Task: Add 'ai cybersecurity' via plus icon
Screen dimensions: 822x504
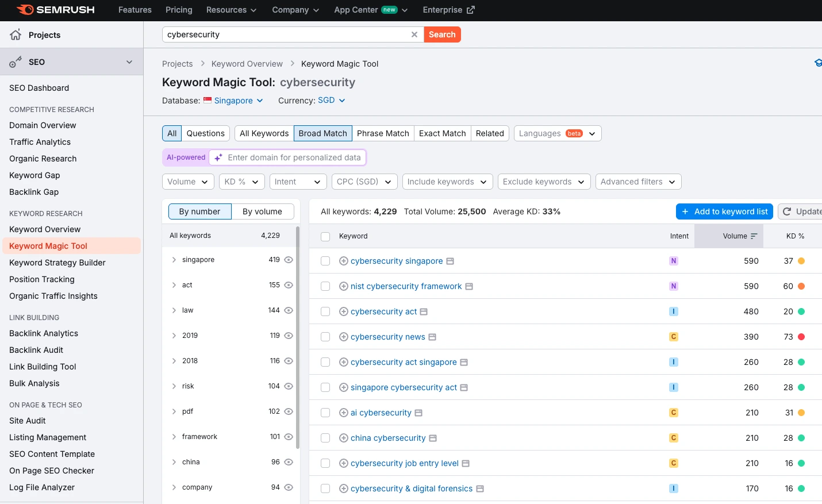Action: point(344,413)
